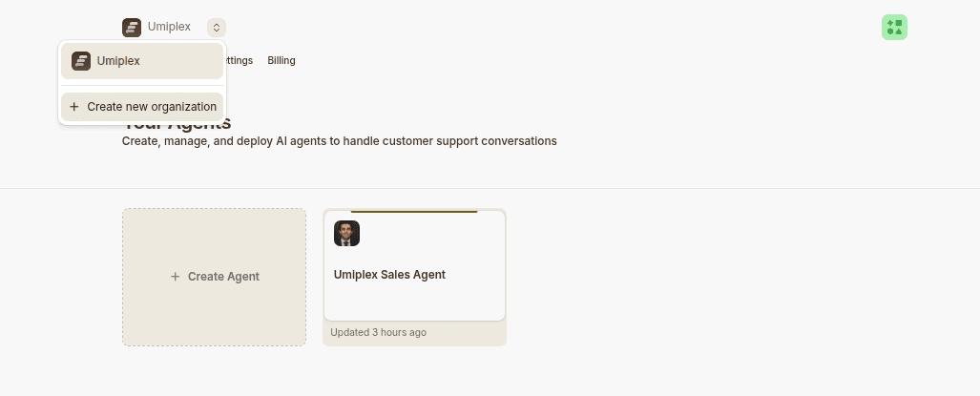Click the plus icon in Create Agent
The width and height of the screenshot is (980, 396).
pos(175,277)
